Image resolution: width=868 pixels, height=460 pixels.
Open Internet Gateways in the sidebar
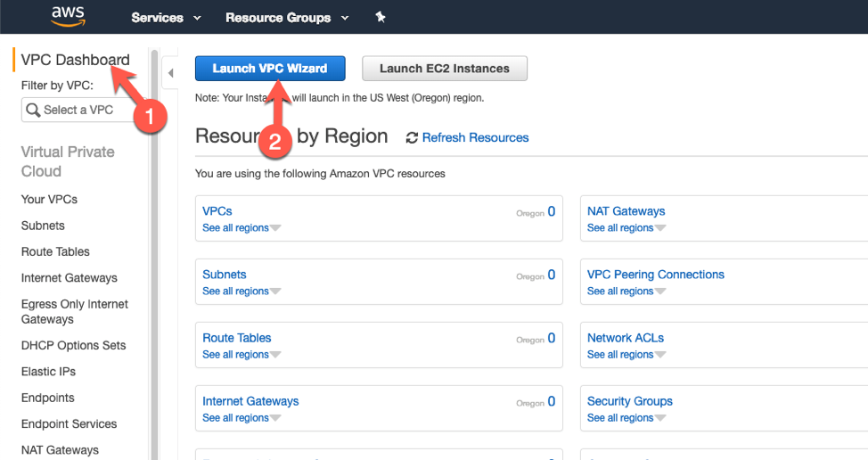point(70,278)
